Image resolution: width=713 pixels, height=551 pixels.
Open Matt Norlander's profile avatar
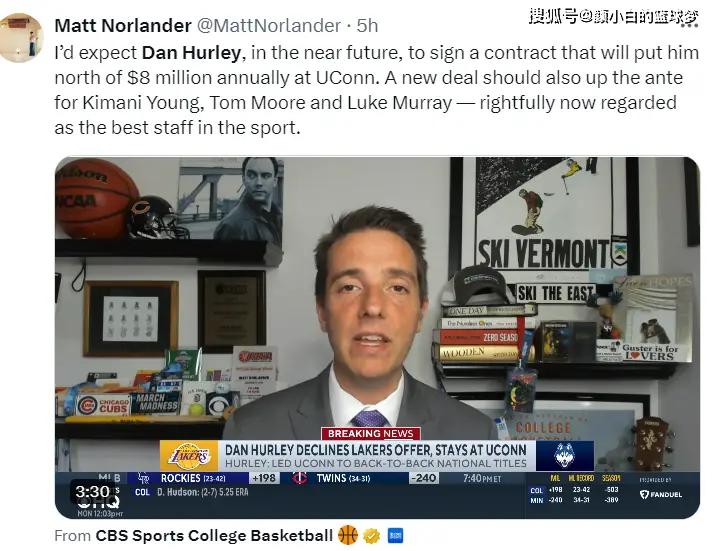coord(21,38)
